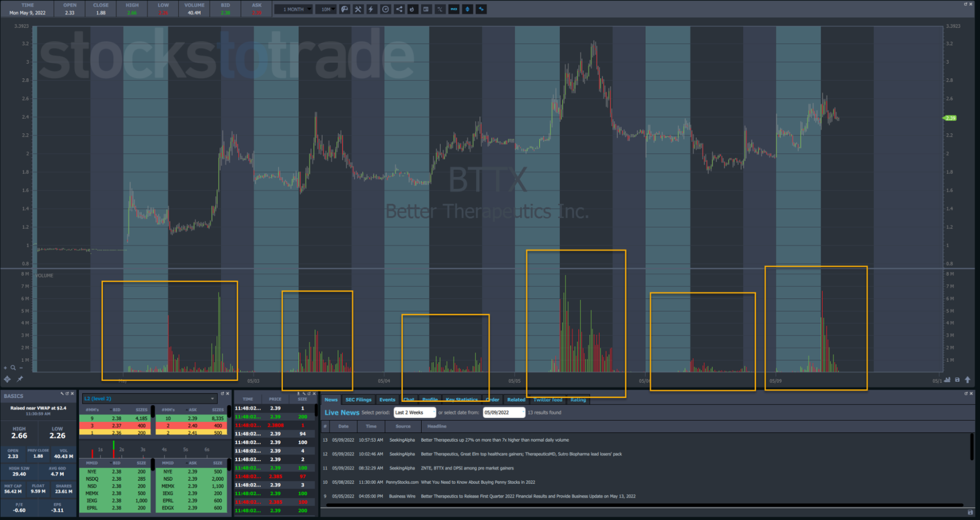The image size is (980, 520).
Task: Click the share icon in chart toolbar
Action: (x=400, y=9)
